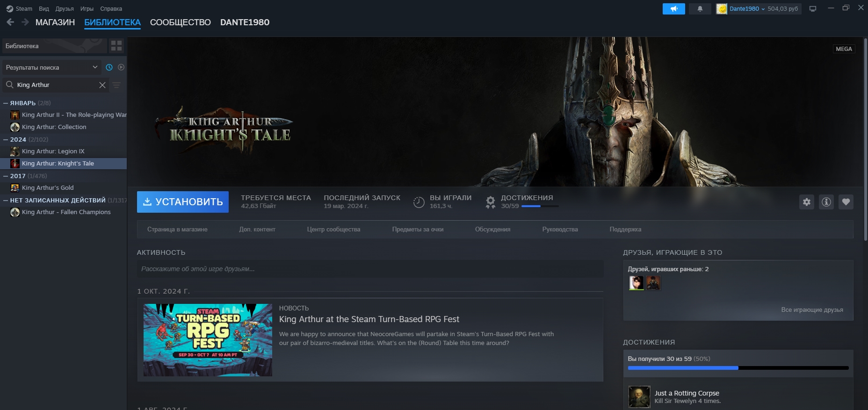Open King Arthur at Steam RPG Fest headline
This screenshot has height=410, width=868.
369,319
